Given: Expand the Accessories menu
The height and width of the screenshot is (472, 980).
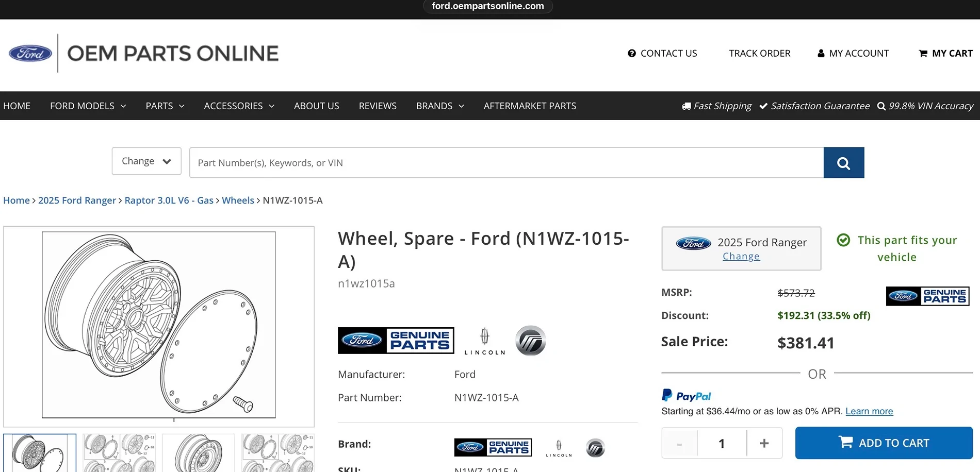Looking at the screenshot, I should (x=239, y=106).
